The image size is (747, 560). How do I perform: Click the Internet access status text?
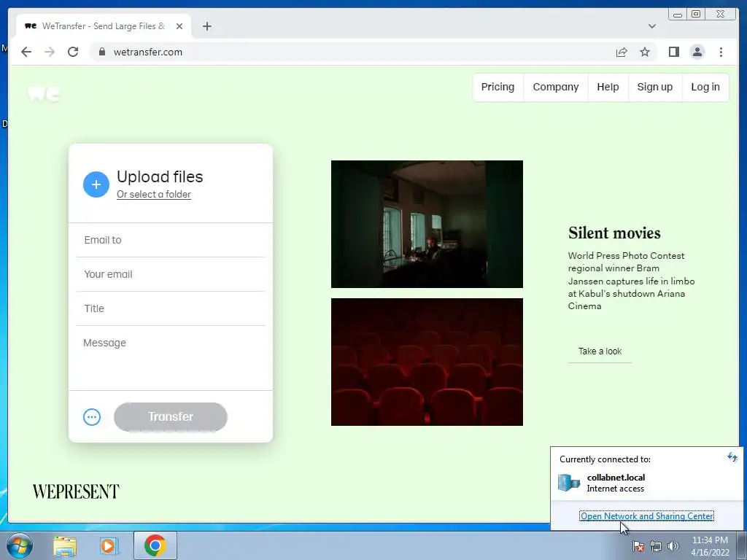615,489
